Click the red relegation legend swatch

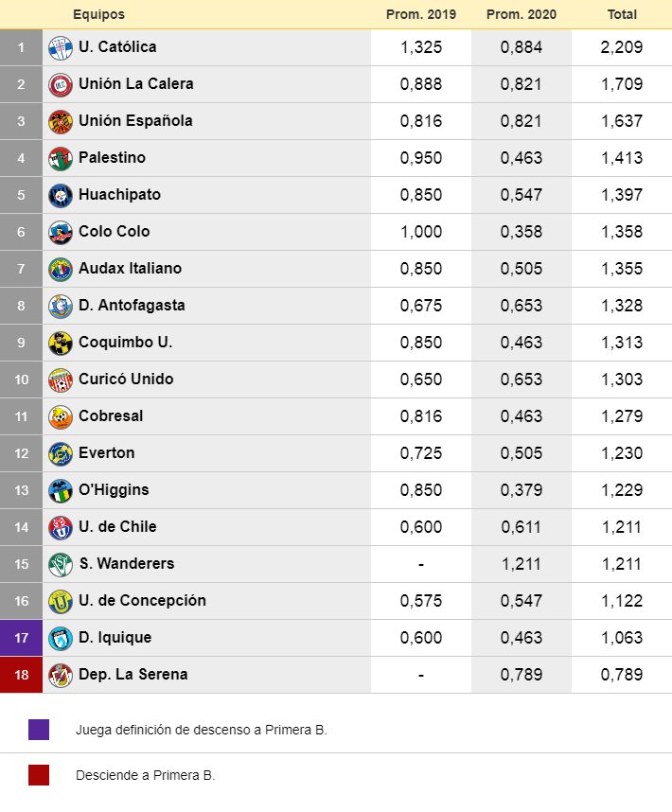[x=39, y=775]
